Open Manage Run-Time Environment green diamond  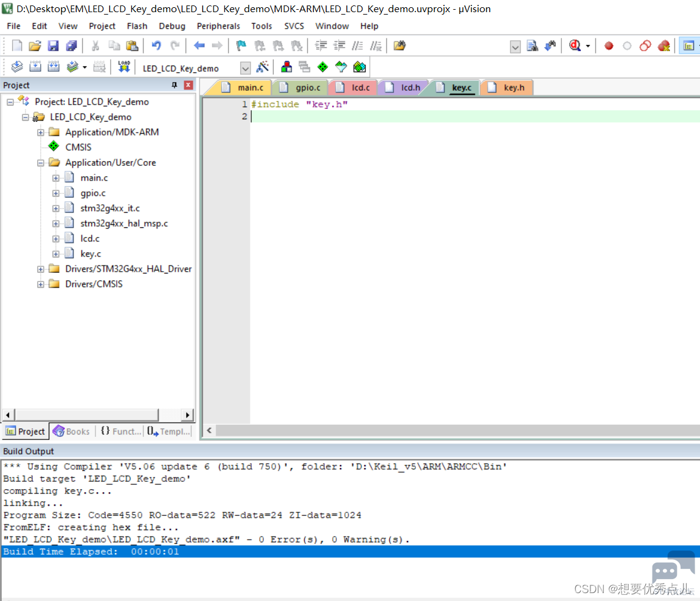(323, 67)
